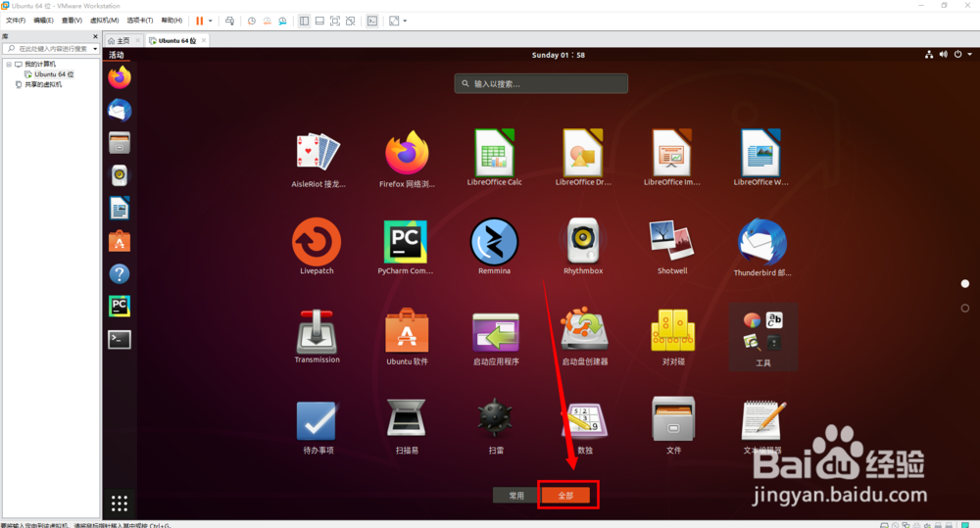
Task: Open Rhythmbox from the app grid
Action: pos(583,246)
